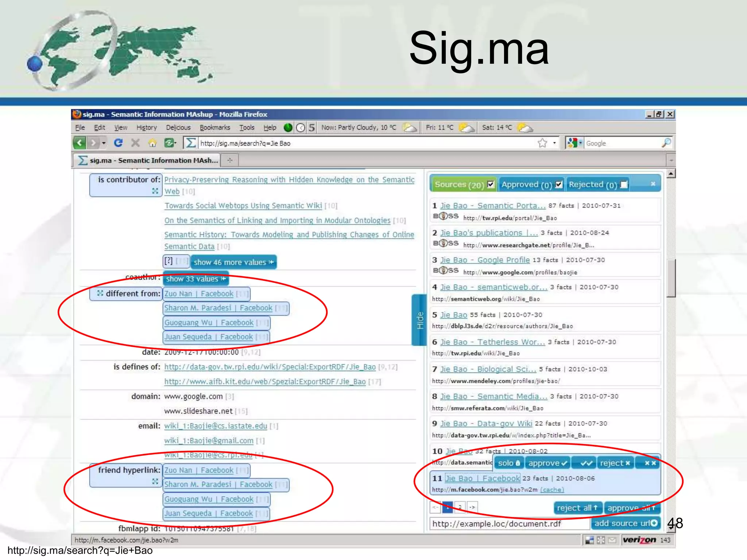Click the scrollbar up arrow at the top right
The height and width of the screenshot is (560, 747).
(x=671, y=174)
